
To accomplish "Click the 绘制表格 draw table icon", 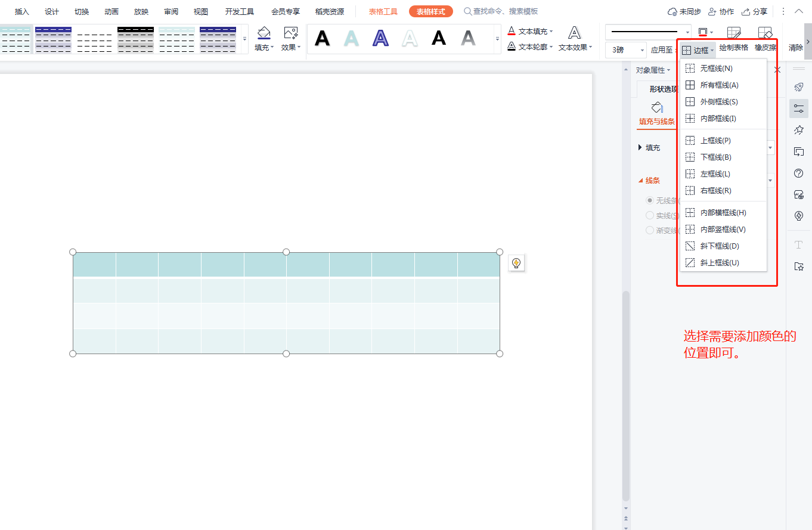I will click(734, 33).
